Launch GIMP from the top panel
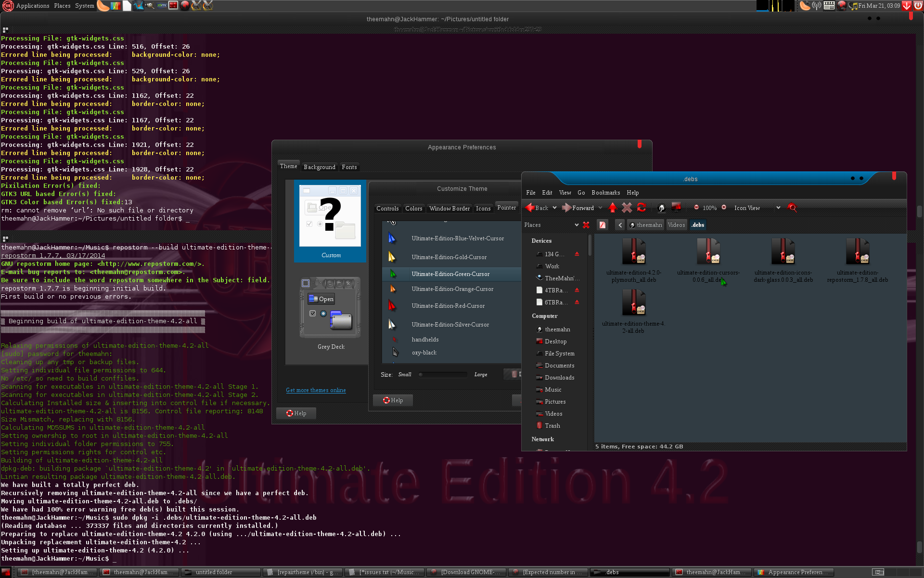 pyautogui.click(x=150, y=6)
